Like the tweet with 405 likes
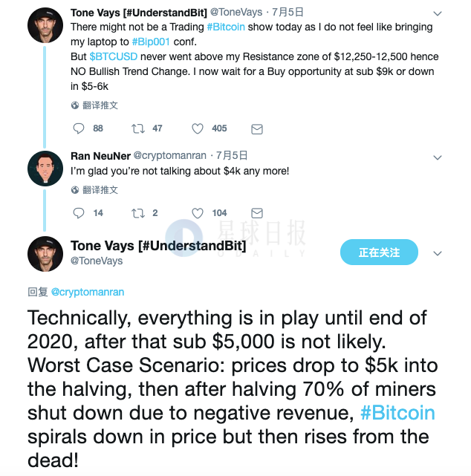The image size is (471, 476). (198, 128)
